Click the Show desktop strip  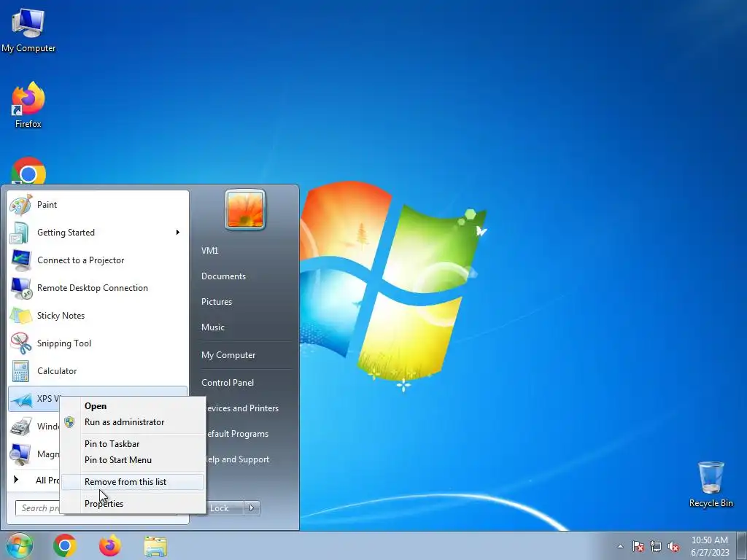coord(742,546)
